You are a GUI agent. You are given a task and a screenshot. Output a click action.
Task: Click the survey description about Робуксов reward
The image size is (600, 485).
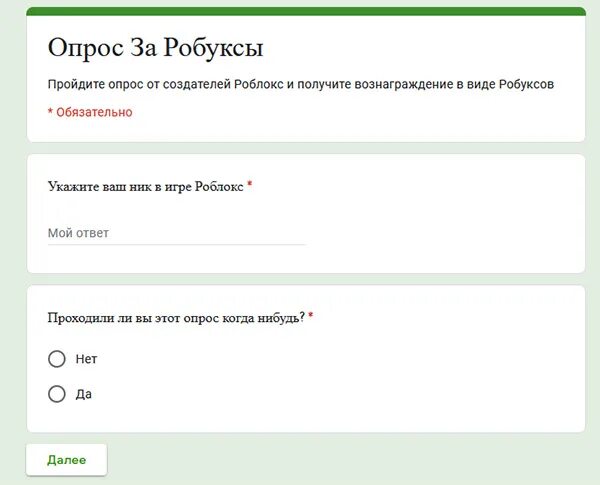(301, 84)
